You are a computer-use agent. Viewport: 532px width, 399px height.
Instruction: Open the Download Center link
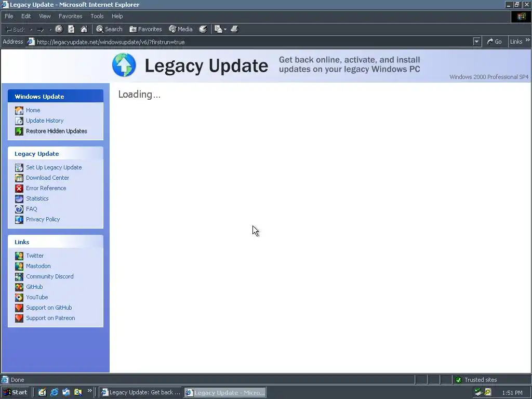pos(47,178)
